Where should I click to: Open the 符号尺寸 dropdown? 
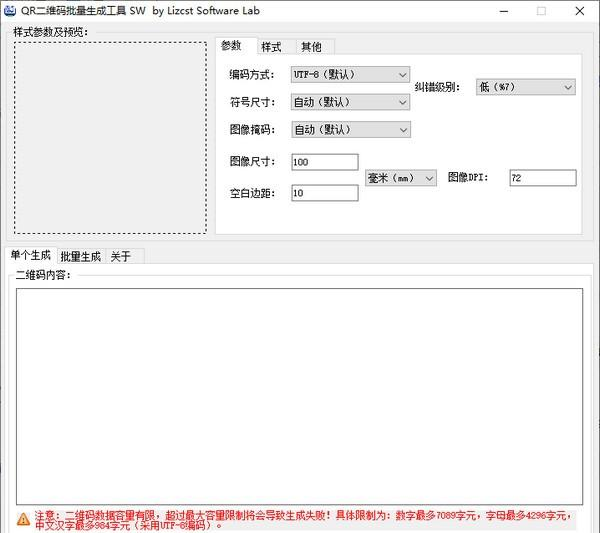pos(351,102)
